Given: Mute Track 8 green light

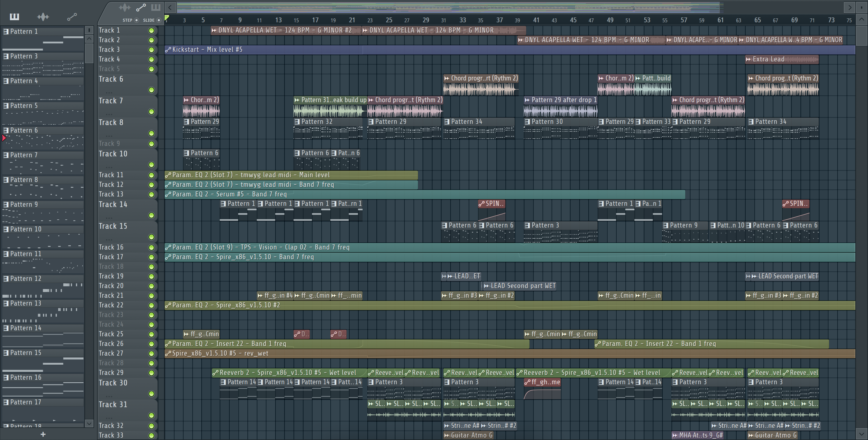Looking at the screenshot, I should pos(152,134).
